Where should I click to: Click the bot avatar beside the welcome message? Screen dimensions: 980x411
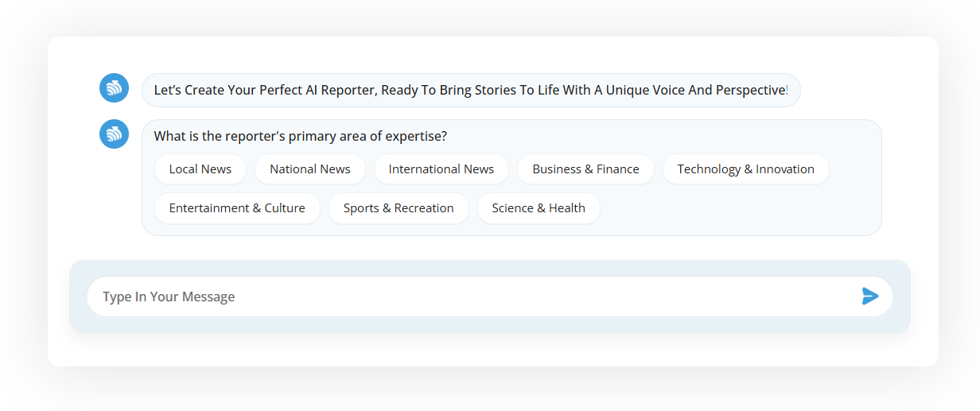coord(114,87)
